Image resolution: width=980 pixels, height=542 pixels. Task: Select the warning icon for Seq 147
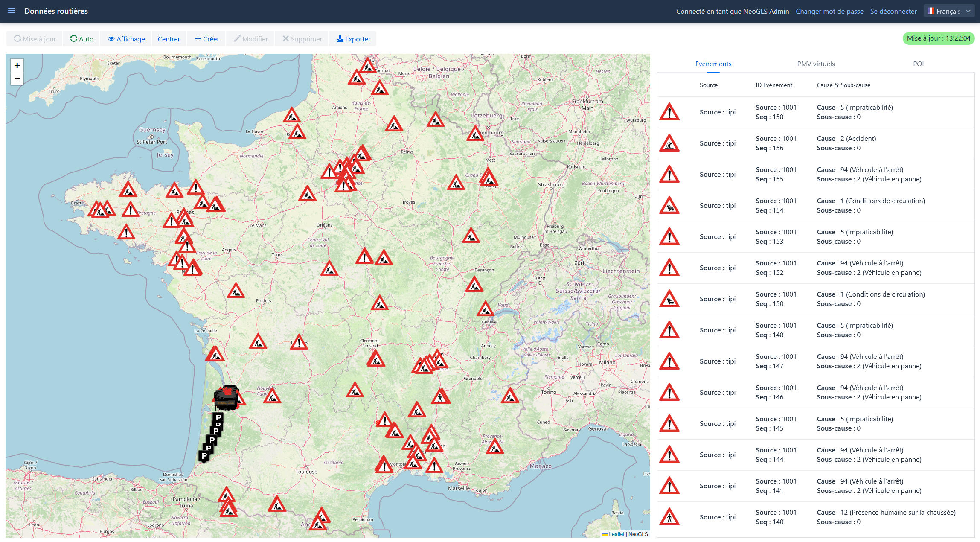669,361
